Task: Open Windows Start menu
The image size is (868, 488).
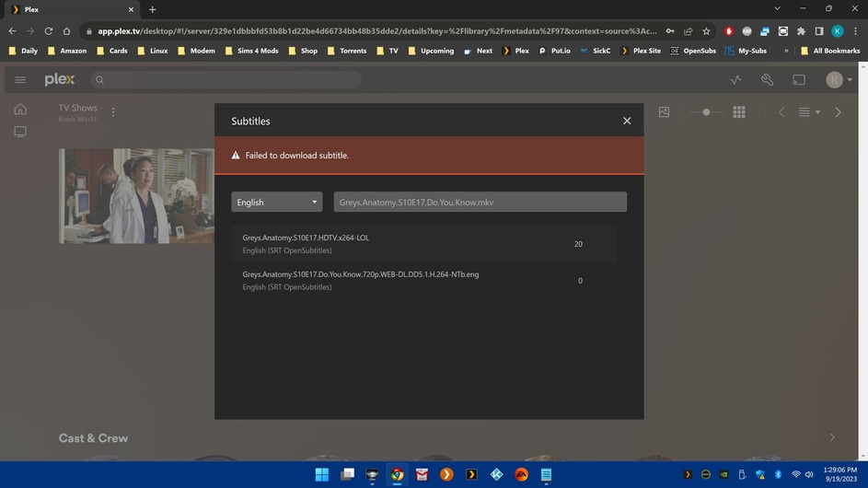Action: [321, 474]
